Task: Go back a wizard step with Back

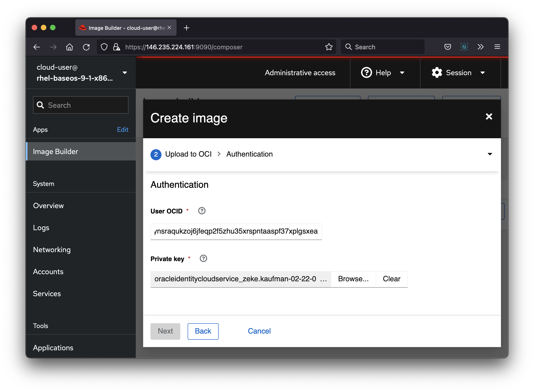Action: [203, 331]
